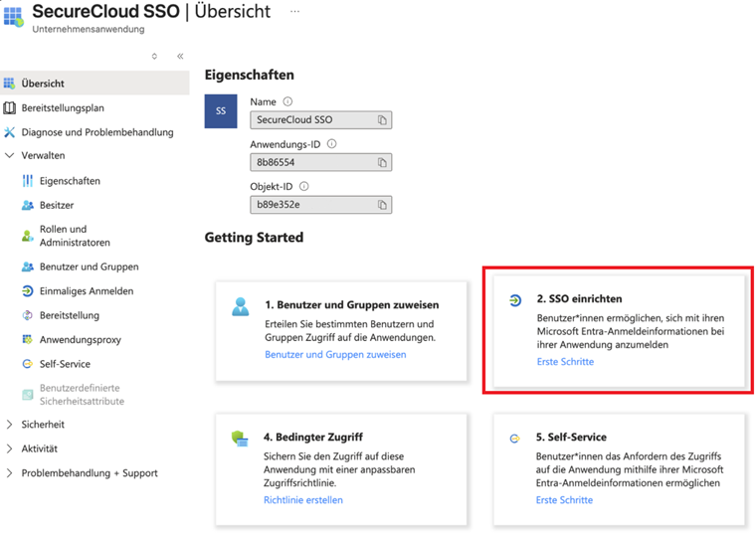Click the 'Unternehmensanwendung' subtitle text
Image resolution: width=756 pixels, height=536 pixels.
(89, 30)
